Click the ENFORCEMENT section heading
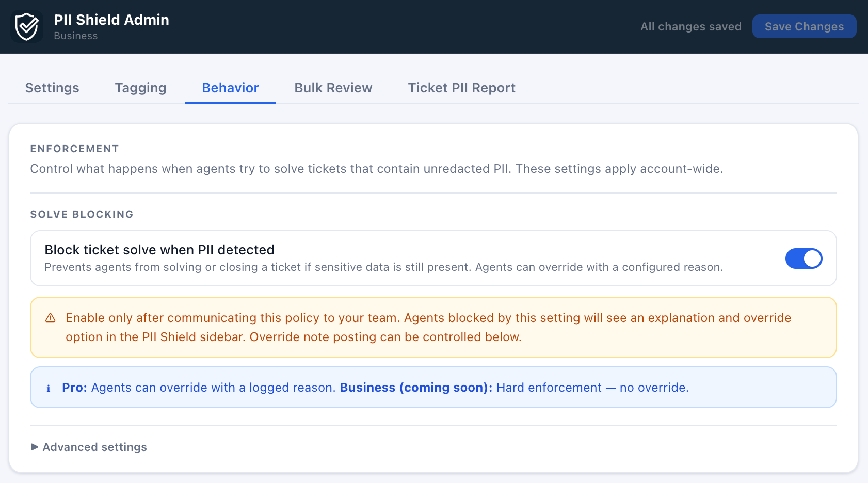The height and width of the screenshot is (483, 868). 75,149
